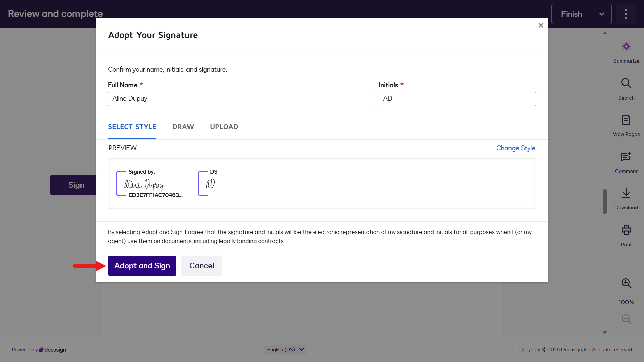This screenshot has width=644, height=362.
Task: Click the document vertical scrollbar thumb
Action: (605, 201)
